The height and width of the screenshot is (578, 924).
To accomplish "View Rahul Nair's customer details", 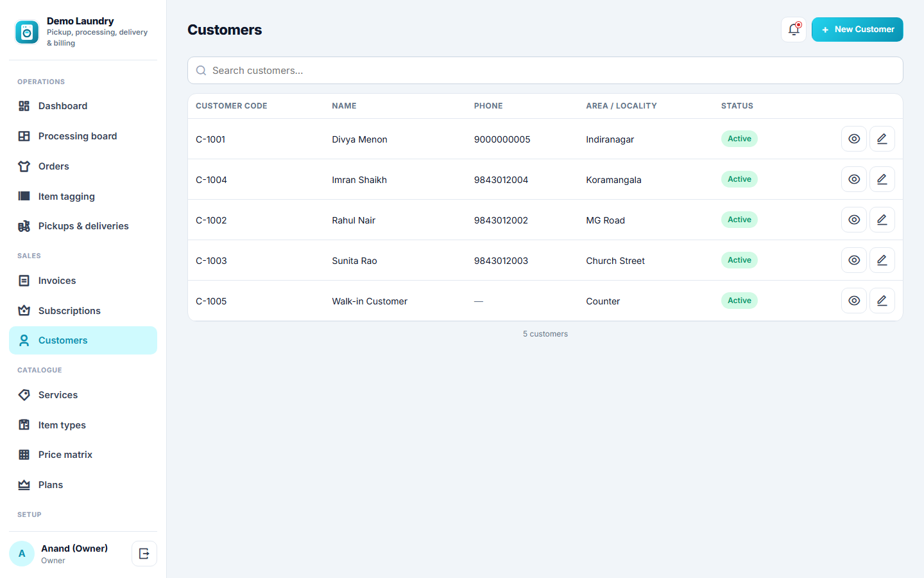I will coord(854,220).
